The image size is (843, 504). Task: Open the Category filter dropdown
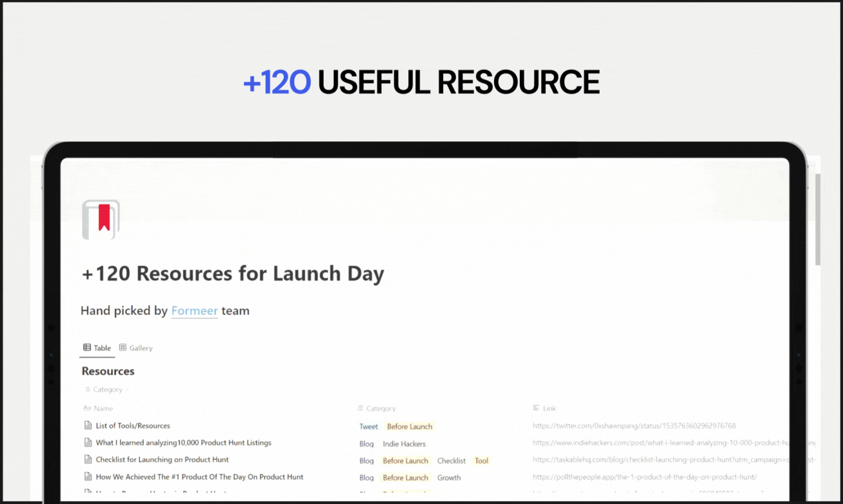[x=107, y=389]
